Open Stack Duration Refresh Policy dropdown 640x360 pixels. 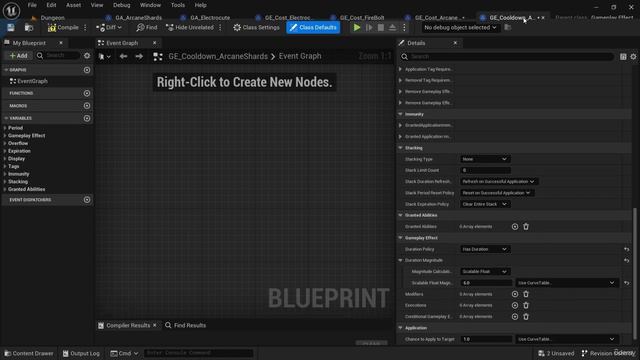(x=498, y=182)
